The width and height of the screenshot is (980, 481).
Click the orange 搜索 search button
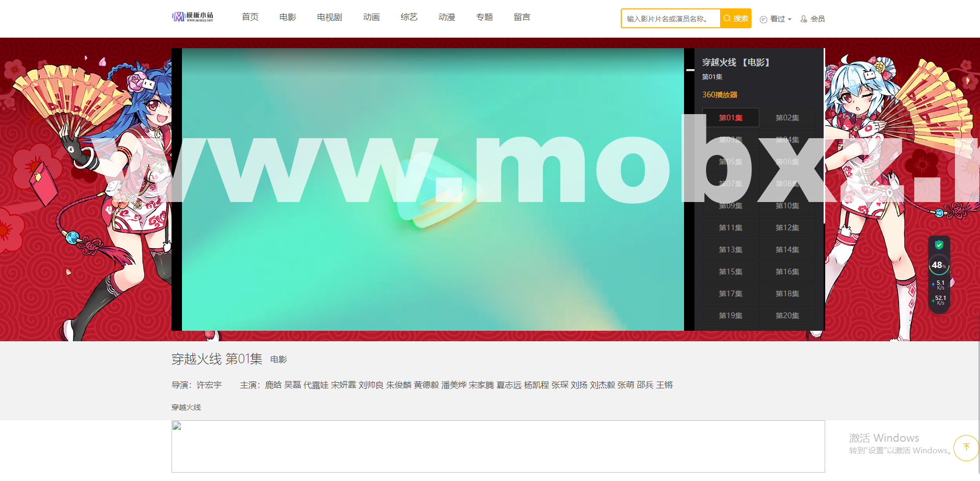click(736, 18)
